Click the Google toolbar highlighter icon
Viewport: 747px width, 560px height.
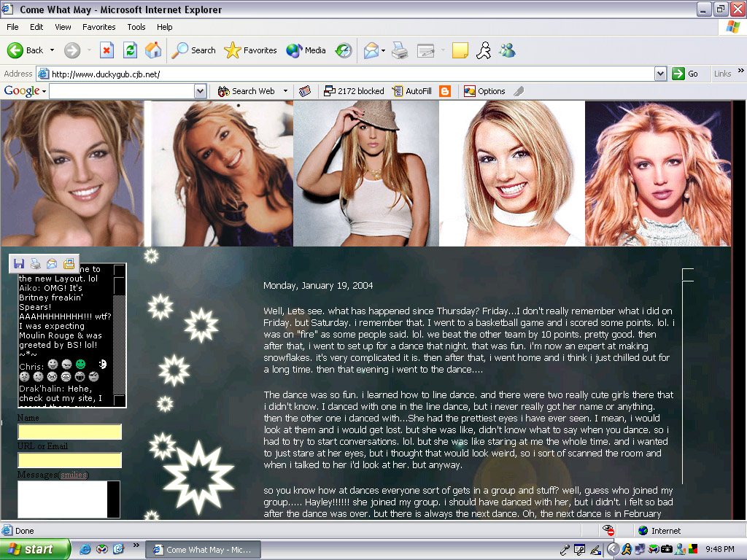(519, 91)
